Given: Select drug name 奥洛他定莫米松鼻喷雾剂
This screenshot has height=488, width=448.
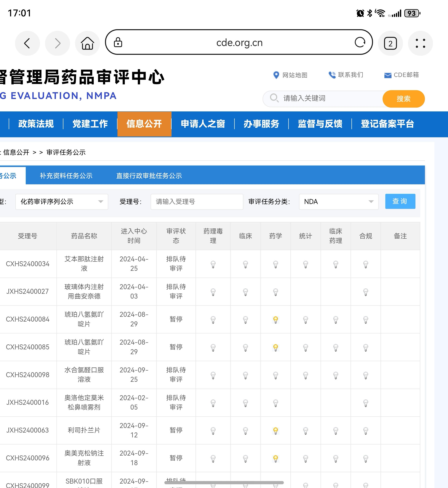Looking at the screenshot, I should click(84, 402).
